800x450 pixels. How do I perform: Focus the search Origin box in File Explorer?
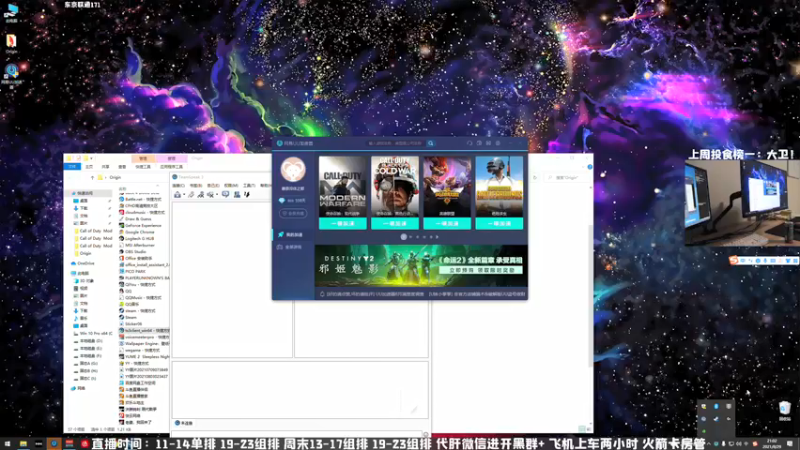[566, 178]
